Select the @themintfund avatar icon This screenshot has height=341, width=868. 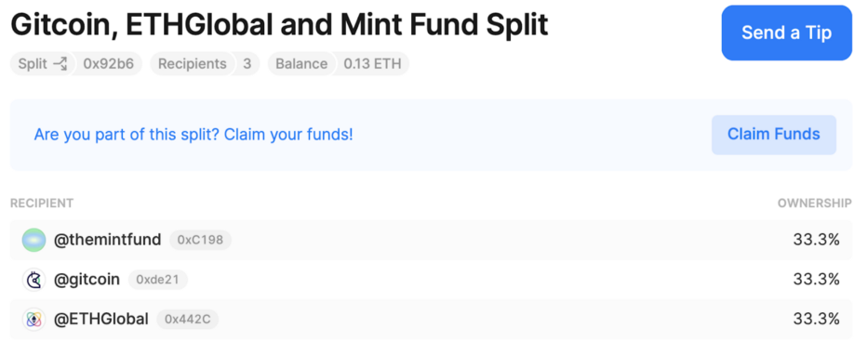[x=33, y=240]
